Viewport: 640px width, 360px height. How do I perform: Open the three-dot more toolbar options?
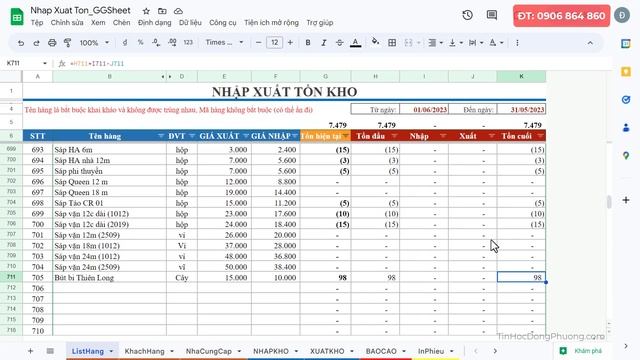click(517, 42)
